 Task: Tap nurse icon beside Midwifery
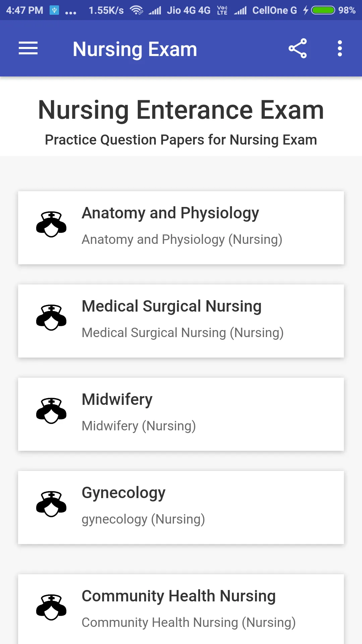[51, 411]
